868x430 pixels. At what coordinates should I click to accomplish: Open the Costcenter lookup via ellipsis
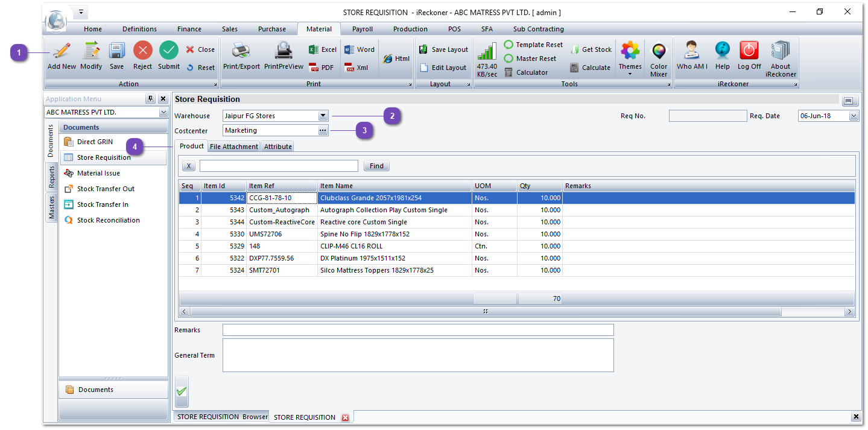323,130
